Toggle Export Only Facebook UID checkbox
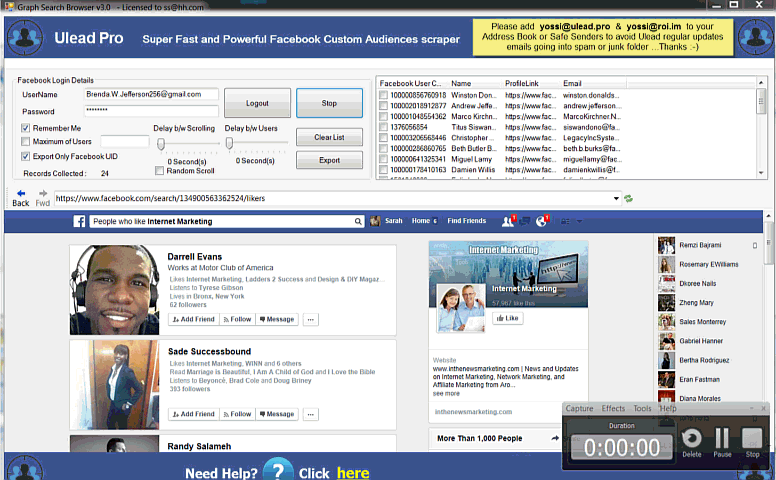This screenshot has height=480, width=776. click(25, 156)
